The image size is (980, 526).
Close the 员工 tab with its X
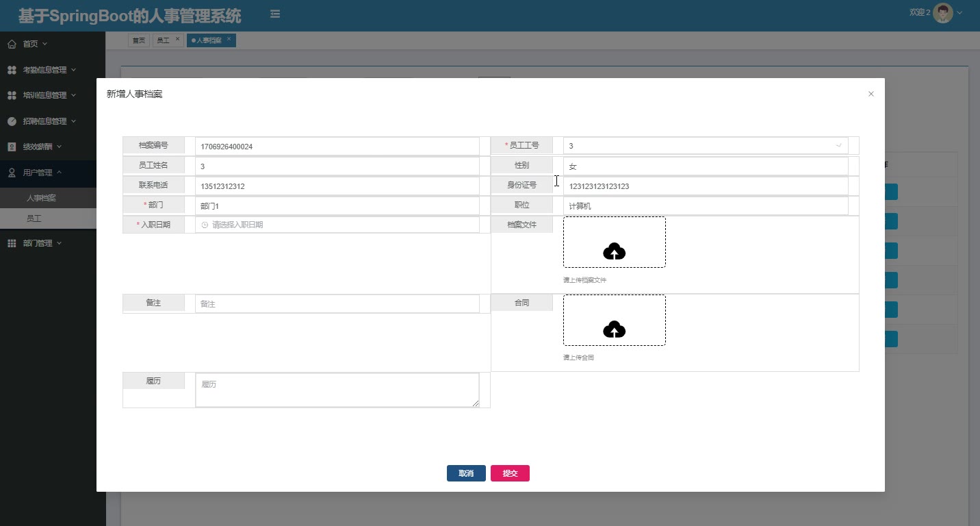(177, 39)
